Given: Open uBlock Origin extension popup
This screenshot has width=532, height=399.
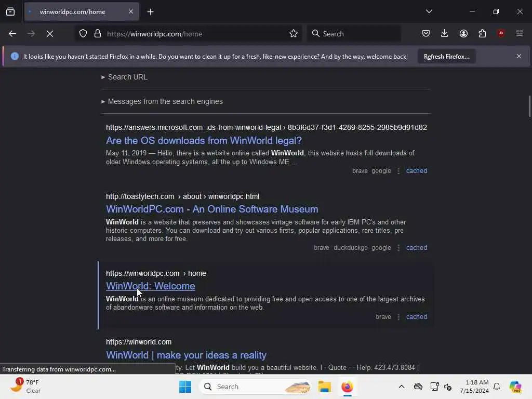Looking at the screenshot, I should point(501,33).
